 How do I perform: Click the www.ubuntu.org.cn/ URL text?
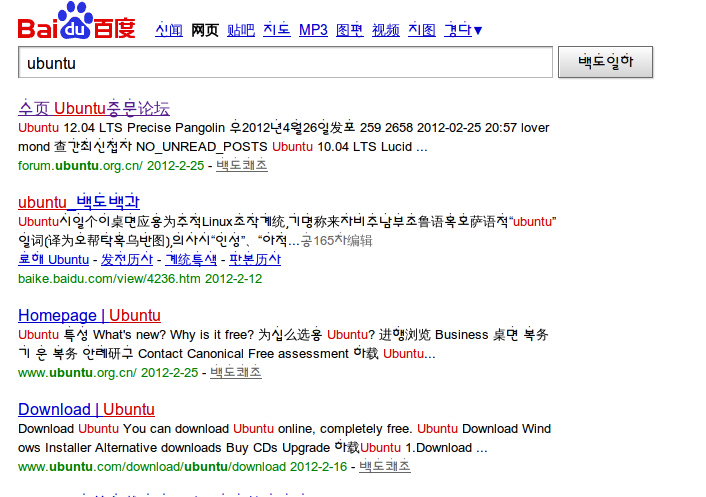click(x=77, y=373)
